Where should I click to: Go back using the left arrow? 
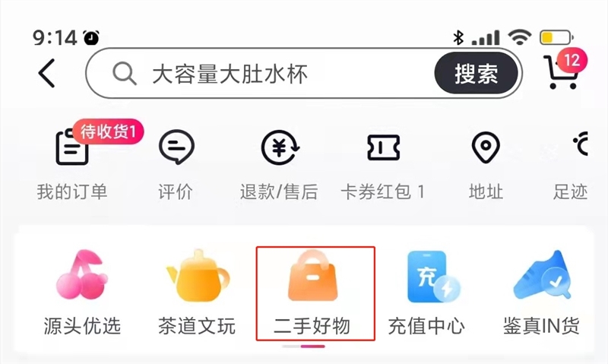click(x=47, y=73)
